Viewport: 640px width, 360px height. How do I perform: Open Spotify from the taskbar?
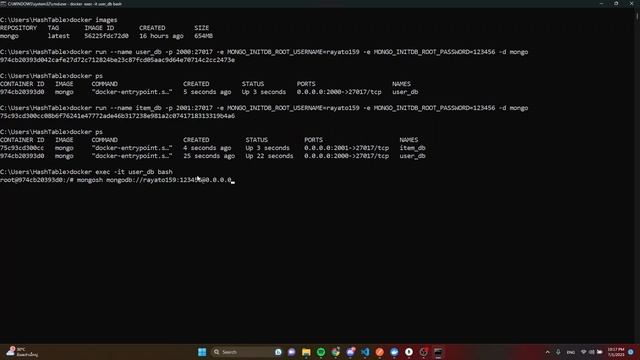321,352
